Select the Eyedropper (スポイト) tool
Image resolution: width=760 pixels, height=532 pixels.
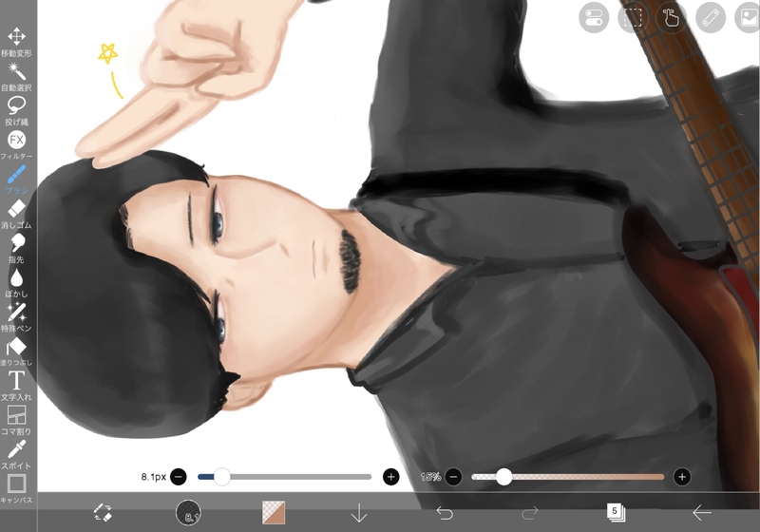coord(16,455)
